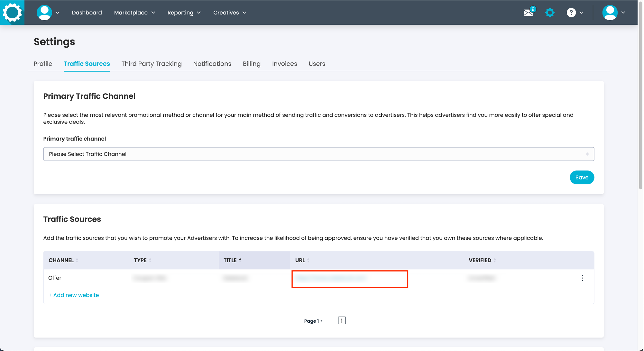Go to page number 1
This screenshot has height=351, width=644.
click(x=342, y=321)
